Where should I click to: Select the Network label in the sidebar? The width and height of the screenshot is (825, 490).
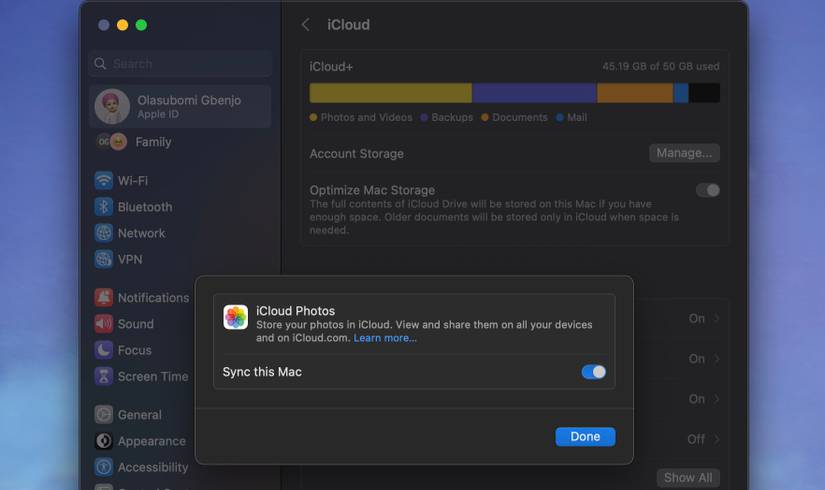[141, 233]
